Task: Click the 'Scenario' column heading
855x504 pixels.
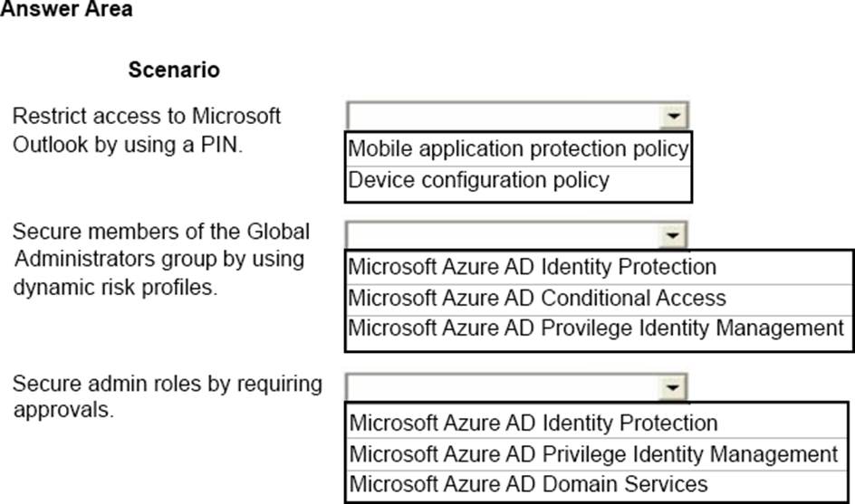Action: click(174, 70)
